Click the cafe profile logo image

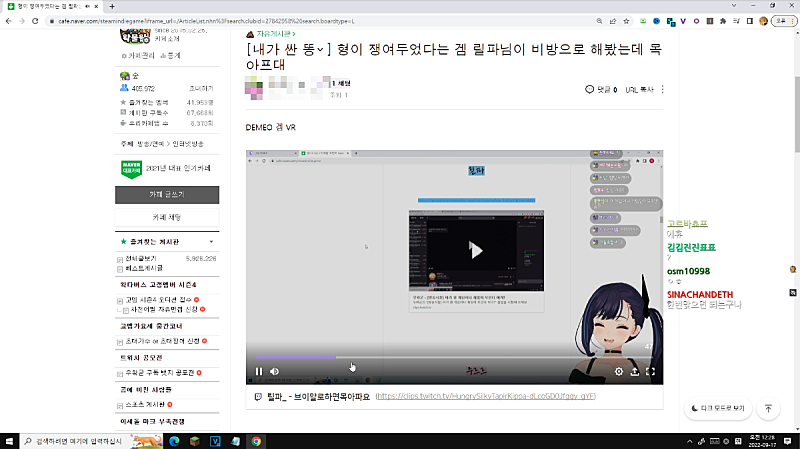[135, 37]
